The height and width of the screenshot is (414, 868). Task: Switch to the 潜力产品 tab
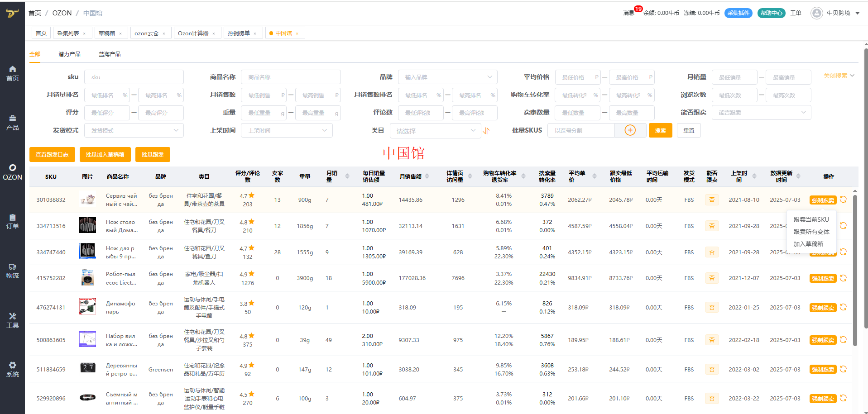point(69,54)
